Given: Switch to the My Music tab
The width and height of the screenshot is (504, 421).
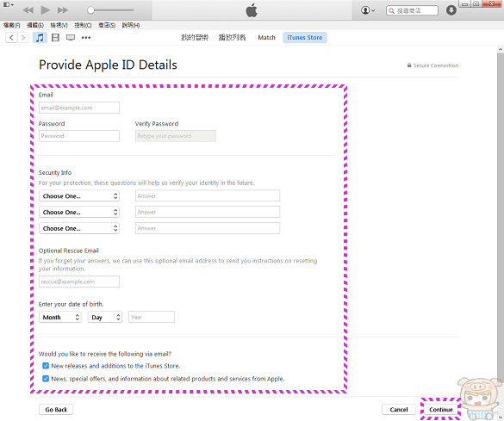Looking at the screenshot, I should pos(195,38).
